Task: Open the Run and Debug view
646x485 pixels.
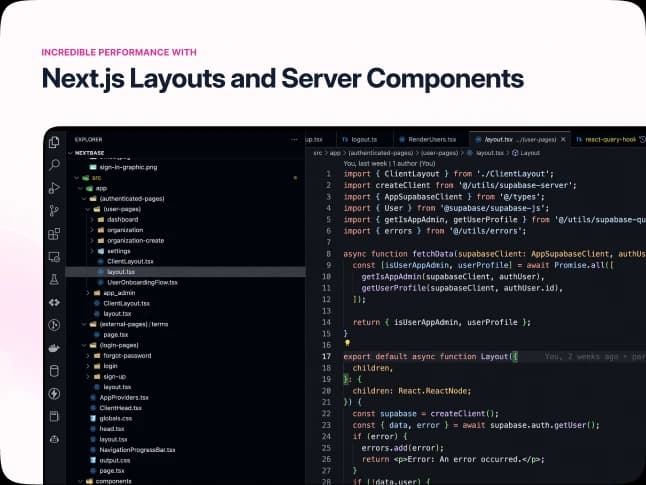Action: coord(54,188)
